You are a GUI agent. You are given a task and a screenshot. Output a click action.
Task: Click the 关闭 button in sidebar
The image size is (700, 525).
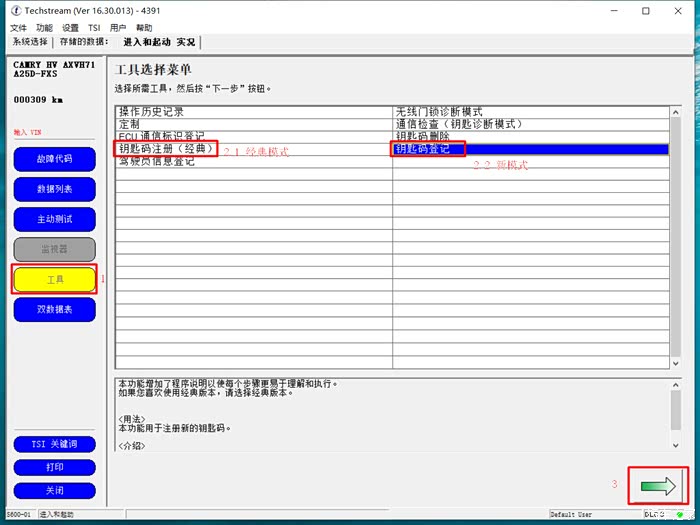click(54, 490)
